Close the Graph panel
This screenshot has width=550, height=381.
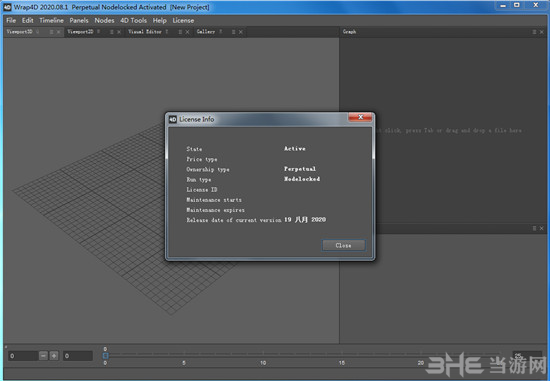coord(542,32)
